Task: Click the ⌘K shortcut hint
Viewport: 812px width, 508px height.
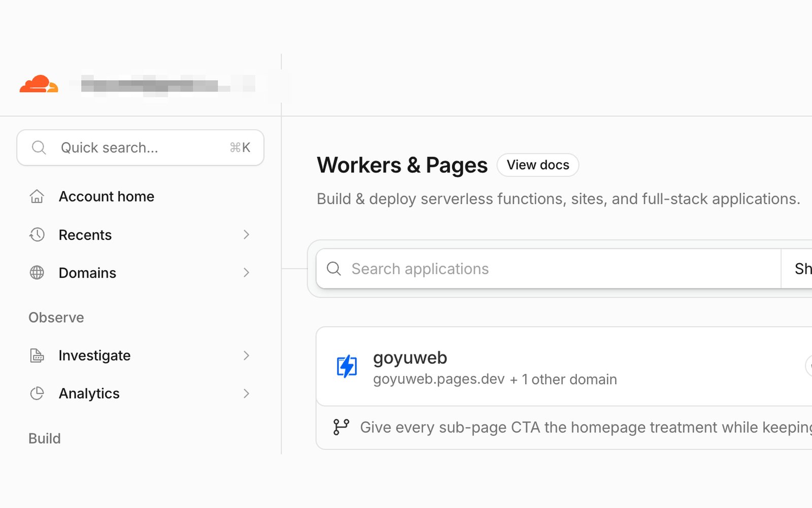Action: [240, 148]
